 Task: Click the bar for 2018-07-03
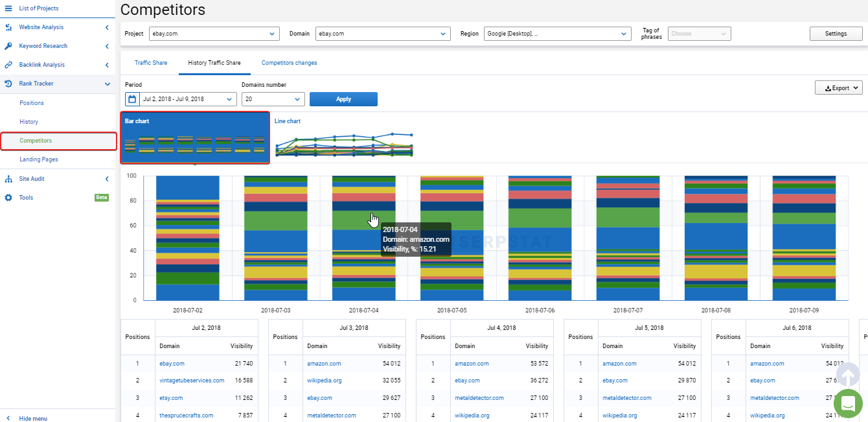click(x=276, y=238)
